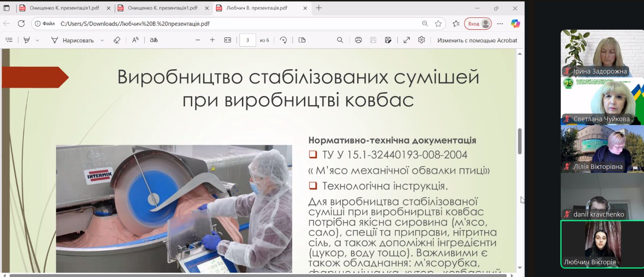Click the Вход sign-in button

pos(478,24)
